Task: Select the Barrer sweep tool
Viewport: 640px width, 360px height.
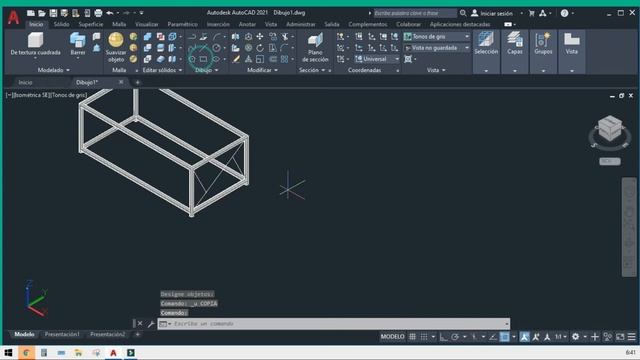Action: tap(78, 44)
